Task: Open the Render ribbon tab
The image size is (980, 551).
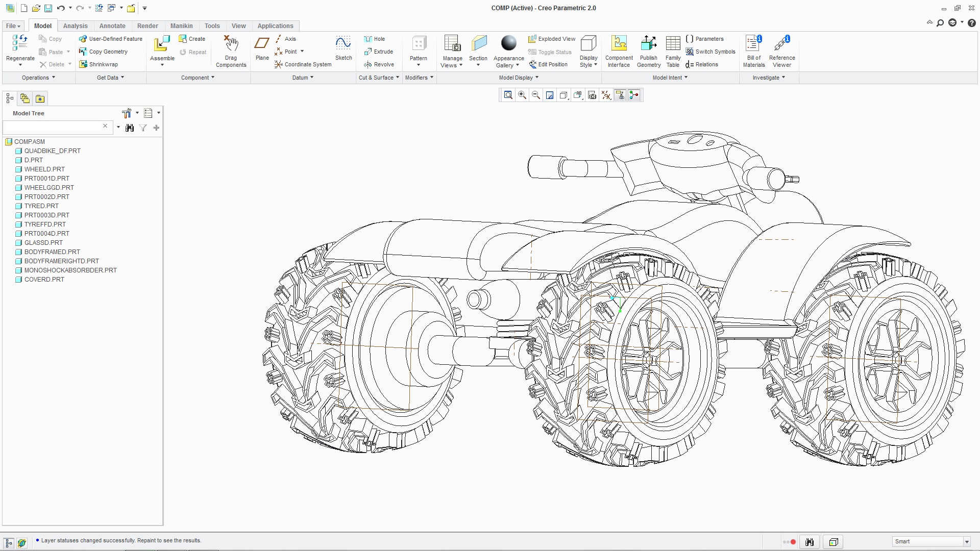Action: pyautogui.click(x=148, y=26)
